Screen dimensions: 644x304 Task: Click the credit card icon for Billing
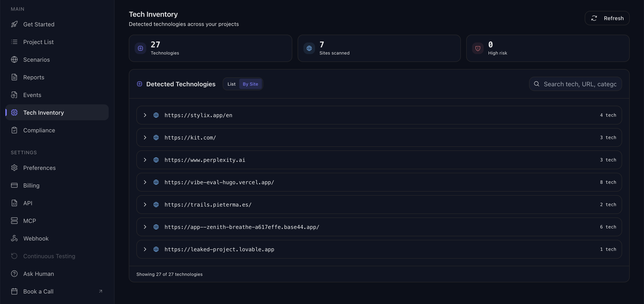(14, 185)
